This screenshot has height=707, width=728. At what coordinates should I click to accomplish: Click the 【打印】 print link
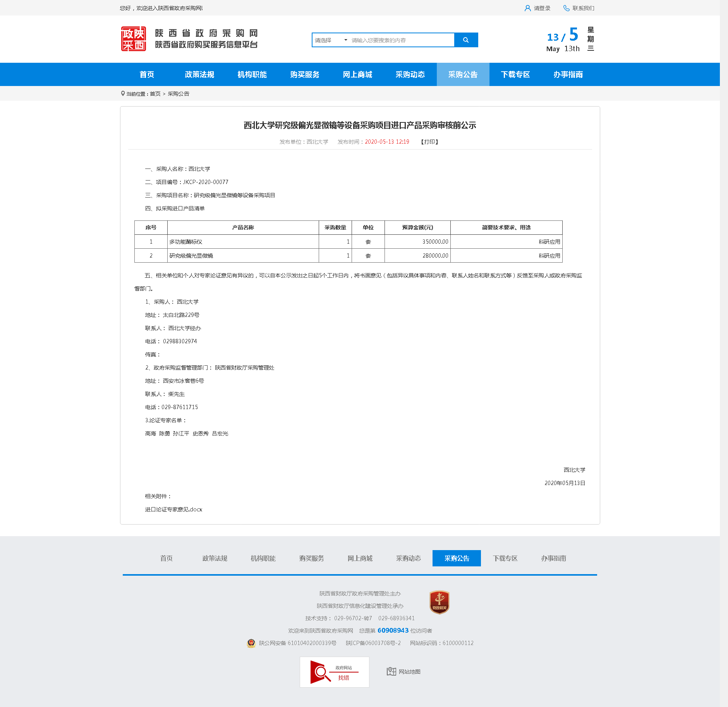[429, 142]
